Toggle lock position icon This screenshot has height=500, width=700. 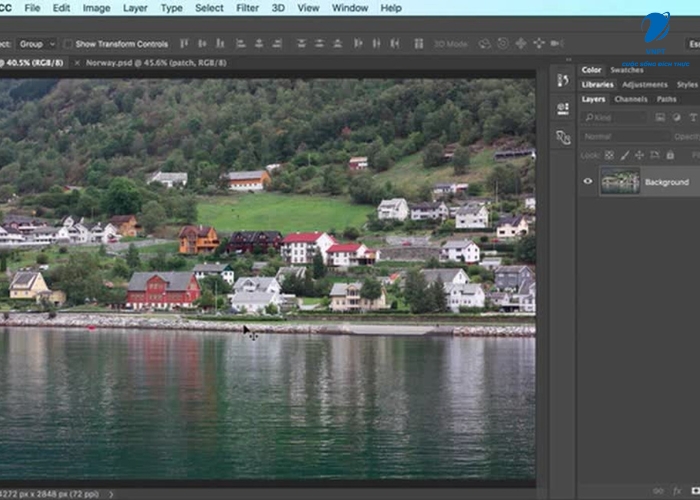click(639, 155)
